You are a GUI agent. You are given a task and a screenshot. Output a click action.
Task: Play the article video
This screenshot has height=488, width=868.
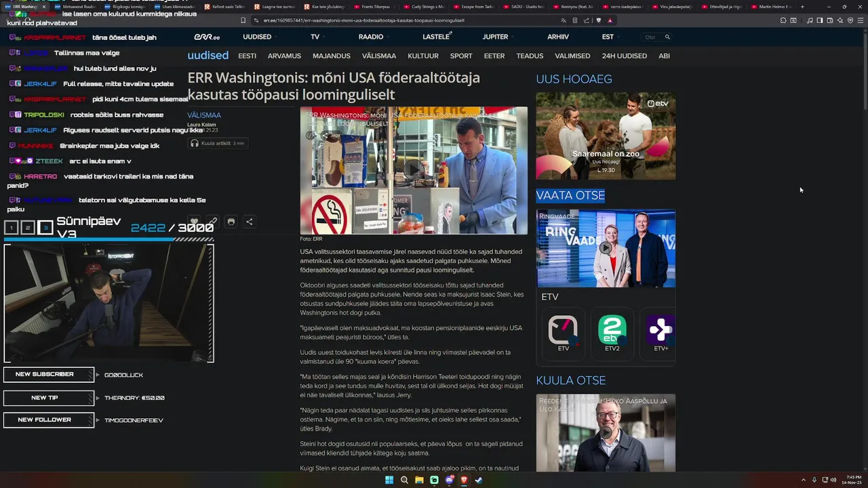tap(414, 170)
